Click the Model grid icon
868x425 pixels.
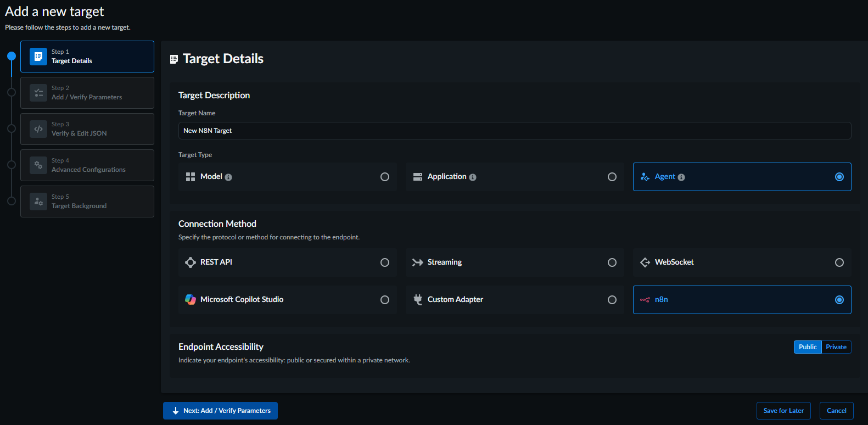191,177
